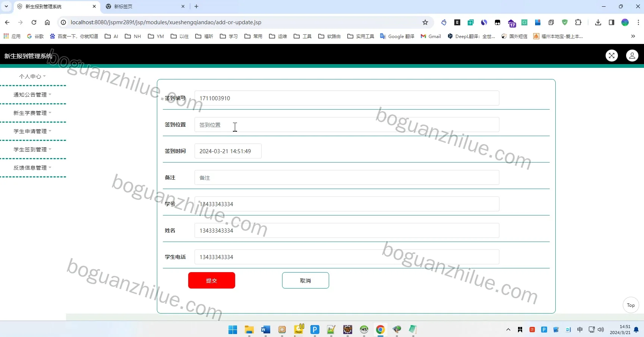This screenshot has width=644, height=337.
Task: Open Windows Start menu on taskbar
Action: pos(233,330)
